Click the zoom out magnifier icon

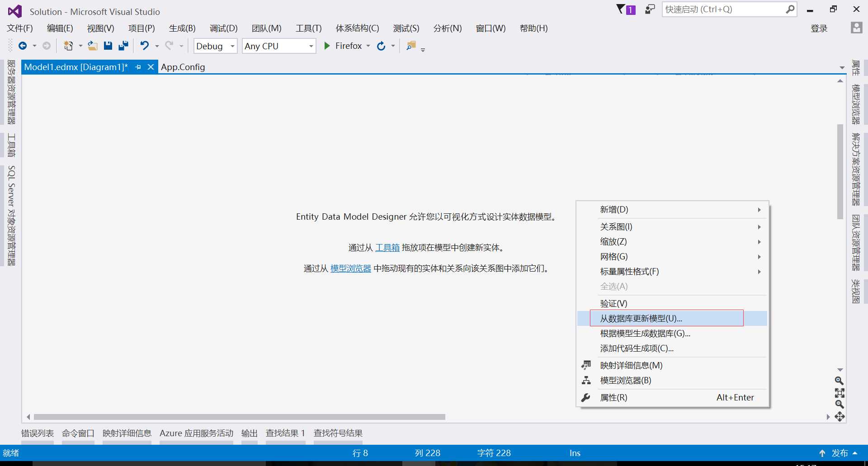click(840, 404)
